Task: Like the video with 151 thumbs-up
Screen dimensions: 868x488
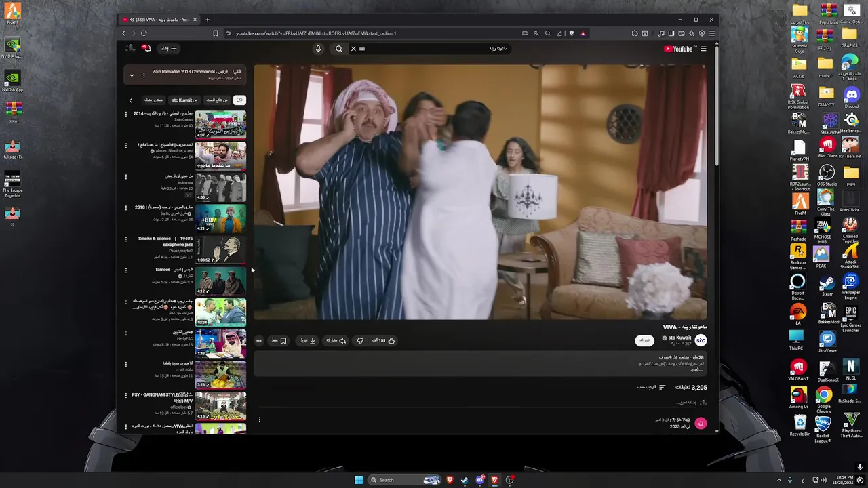Action: [x=383, y=341]
